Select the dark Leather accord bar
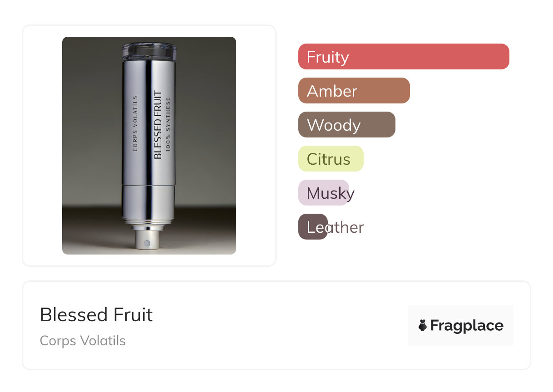 [x=313, y=227]
